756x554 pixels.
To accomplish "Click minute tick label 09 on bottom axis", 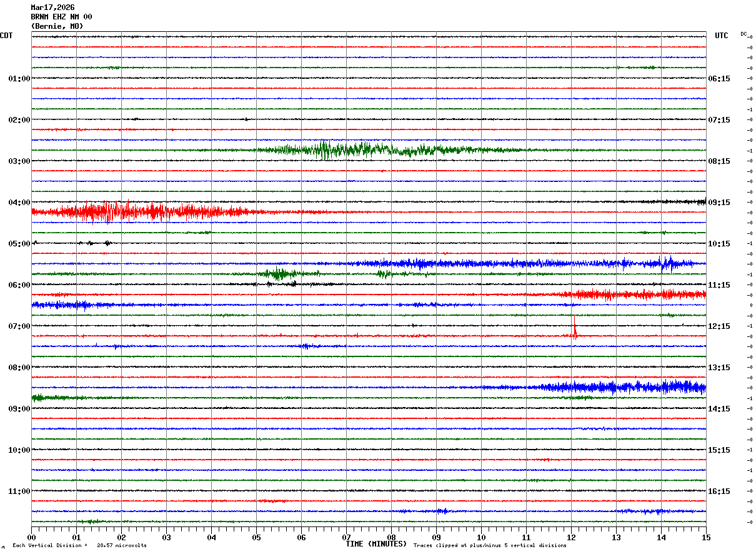I will pos(436,537).
